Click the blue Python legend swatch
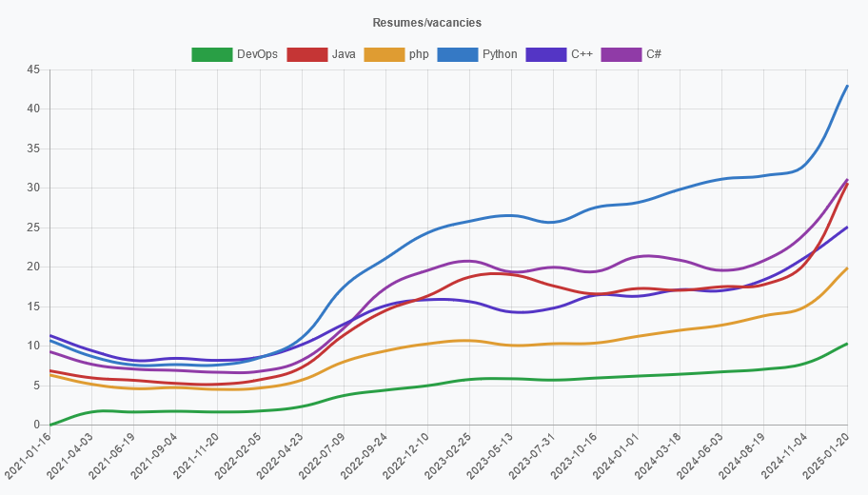This screenshot has width=868, height=495. click(456, 54)
